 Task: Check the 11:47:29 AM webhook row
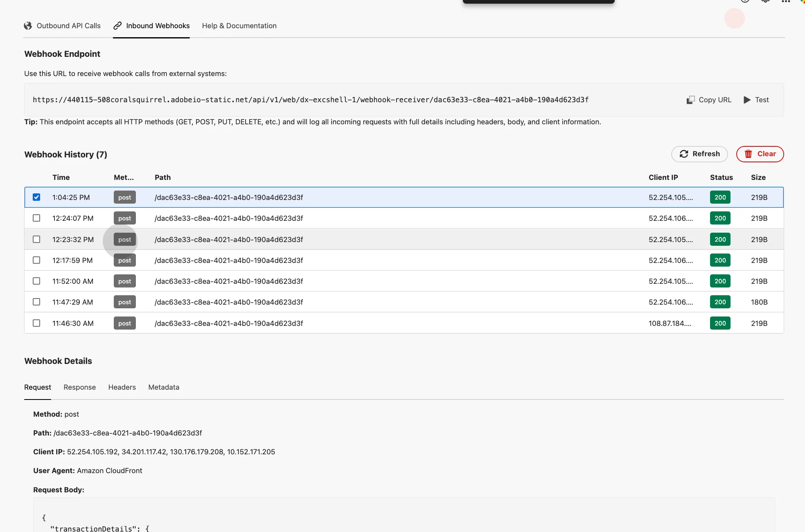36,302
